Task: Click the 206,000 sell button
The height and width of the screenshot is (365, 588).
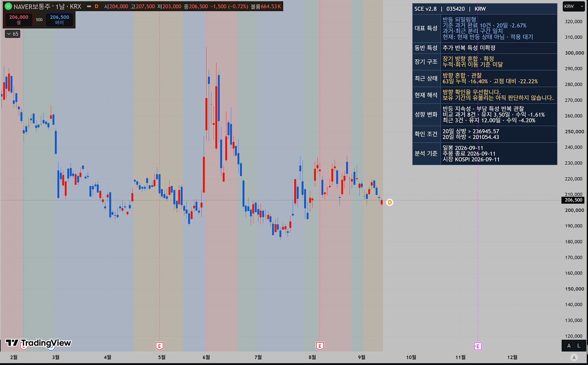Action: pyautogui.click(x=19, y=20)
